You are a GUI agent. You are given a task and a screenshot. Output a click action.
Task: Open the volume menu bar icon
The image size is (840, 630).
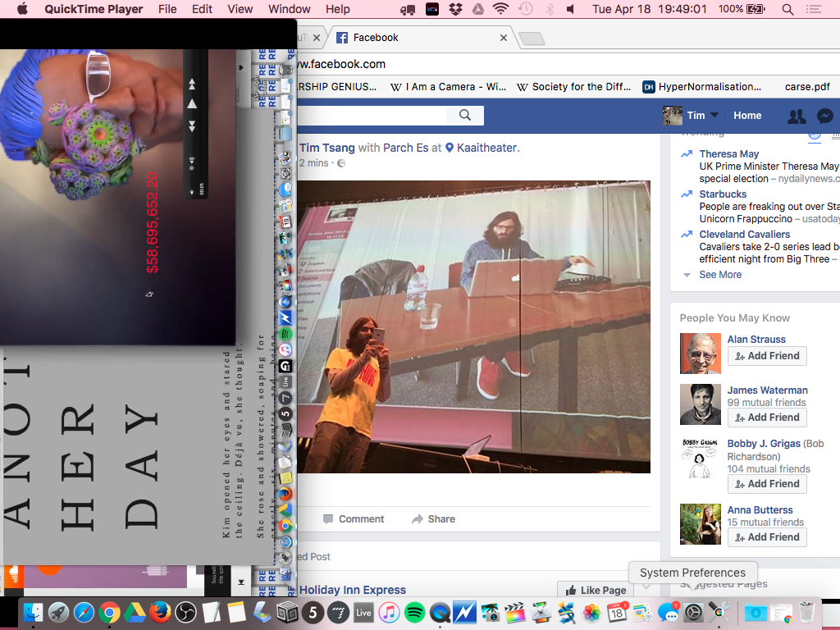click(571, 9)
